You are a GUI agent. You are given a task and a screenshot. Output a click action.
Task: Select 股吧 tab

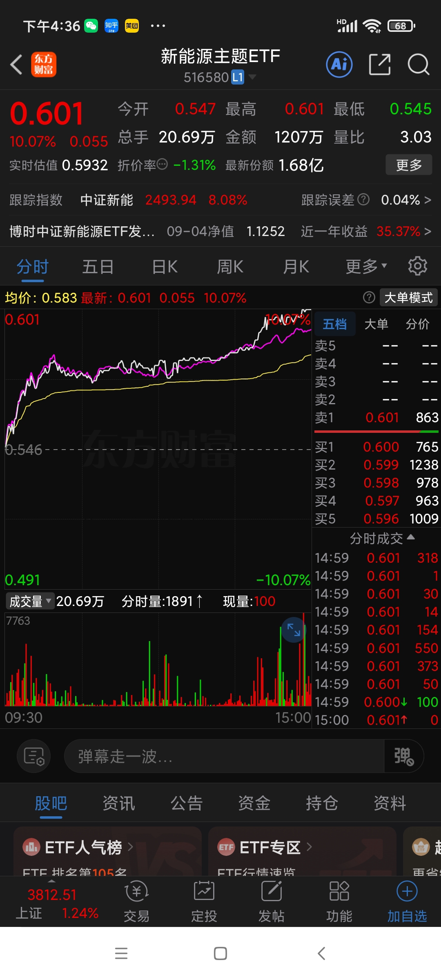tap(51, 803)
